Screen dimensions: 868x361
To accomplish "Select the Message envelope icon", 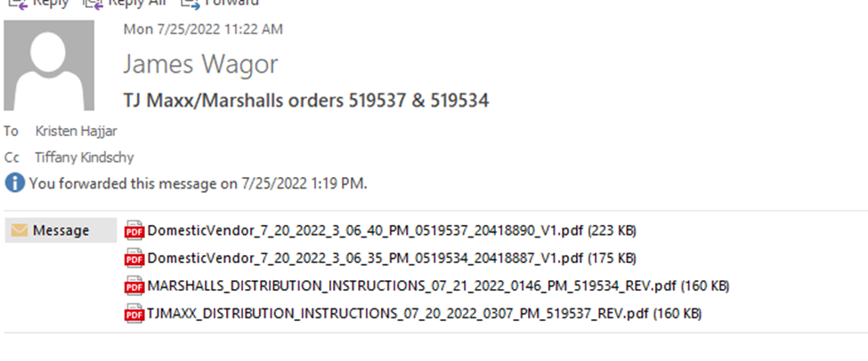I will pos(20,230).
